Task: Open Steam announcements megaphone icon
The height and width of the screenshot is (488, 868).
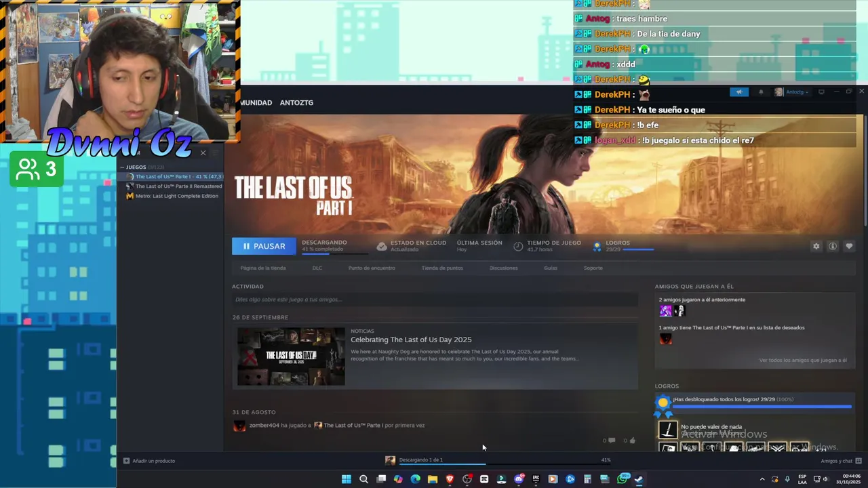Action: (739, 91)
